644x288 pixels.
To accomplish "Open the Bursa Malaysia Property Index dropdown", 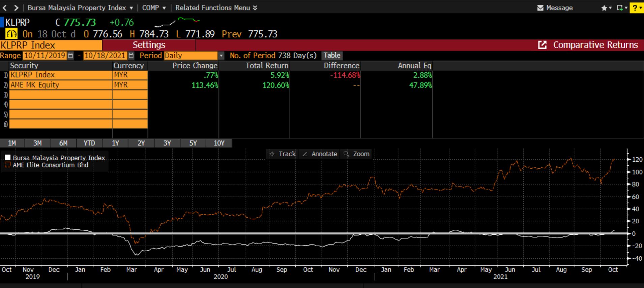I will [80, 7].
